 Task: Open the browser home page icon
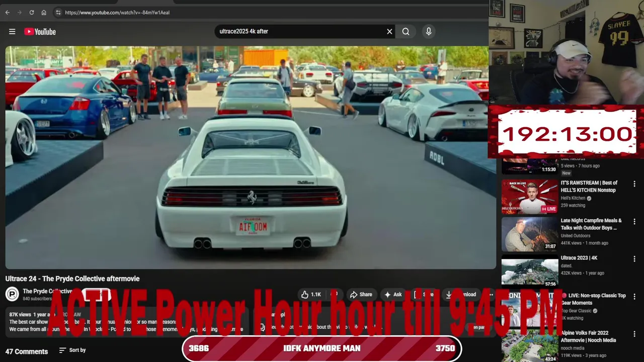tap(44, 13)
